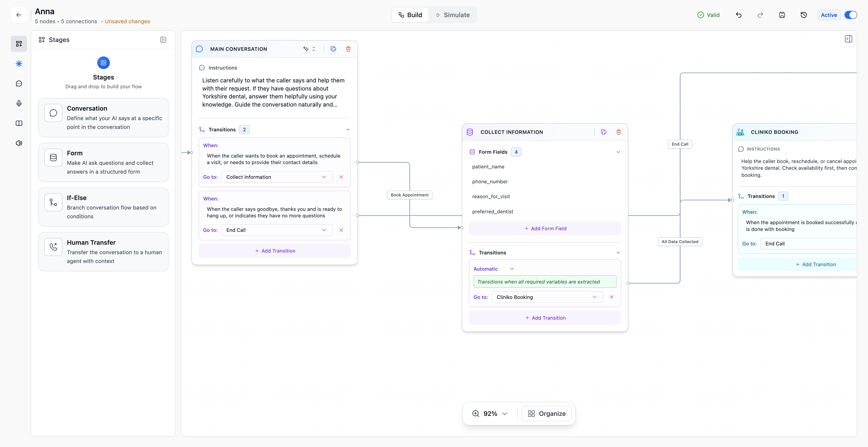868x447 pixels.
Task: Open version history with the clock icon
Action: 804,15
